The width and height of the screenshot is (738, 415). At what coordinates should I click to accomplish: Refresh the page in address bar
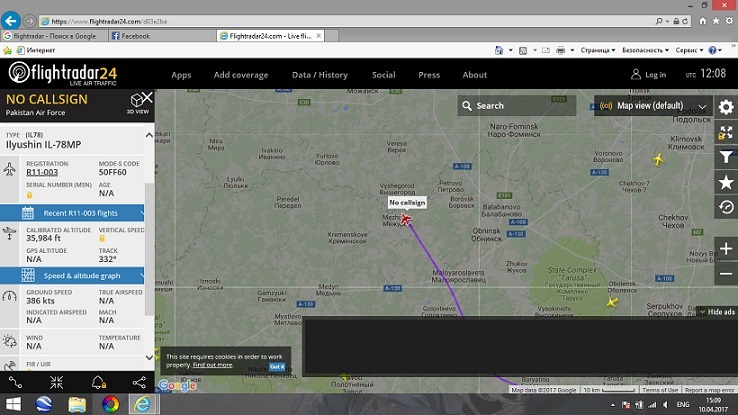coord(685,21)
